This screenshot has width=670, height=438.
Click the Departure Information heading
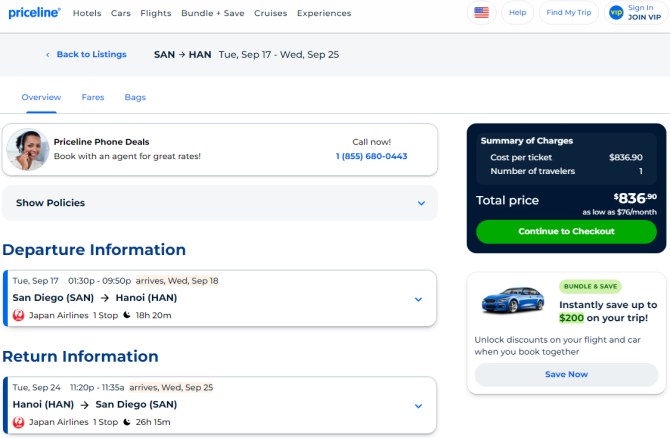94,250
